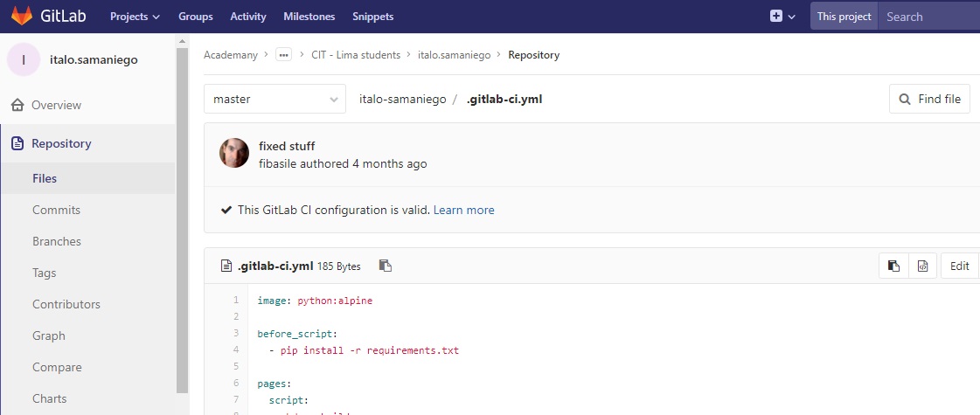Click the GitLab wordmark text

[63, 17]
